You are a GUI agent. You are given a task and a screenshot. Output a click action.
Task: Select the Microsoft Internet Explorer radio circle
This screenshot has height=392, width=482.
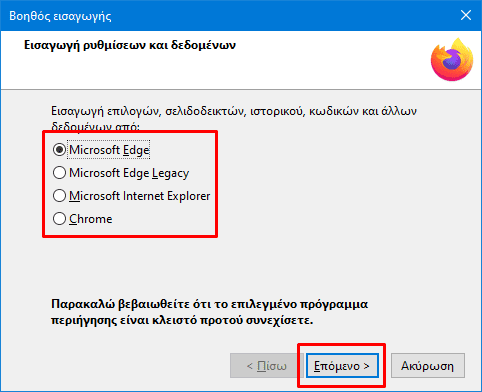coord(59,196)
